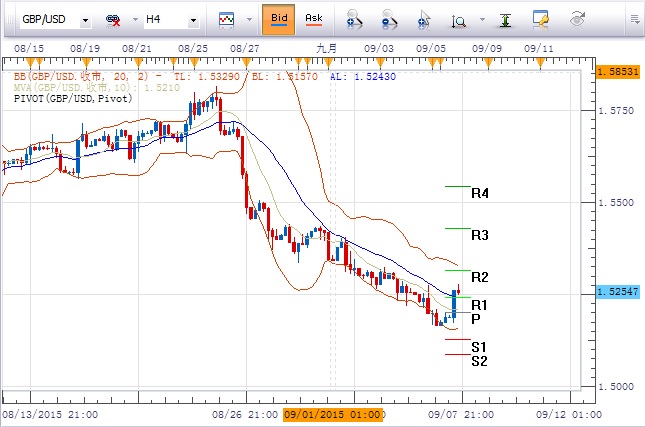Activate the cursor zoom pointer tool
This screenshot has width=645, height=427.
(424, 20)
